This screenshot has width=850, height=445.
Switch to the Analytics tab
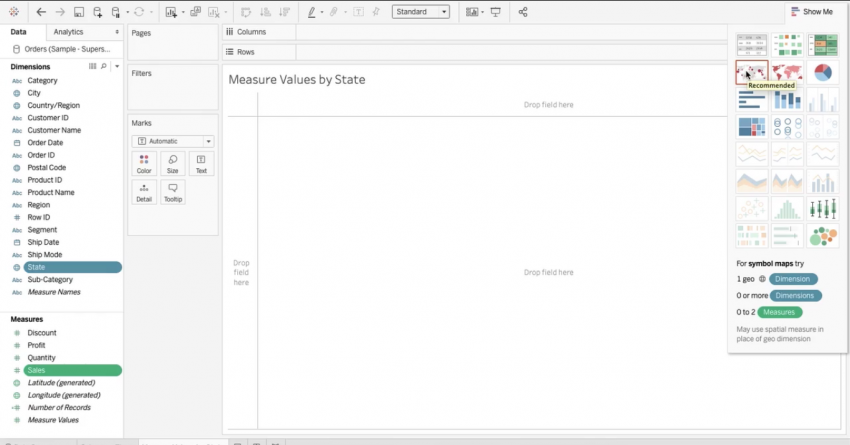click(x=68, y=32)
